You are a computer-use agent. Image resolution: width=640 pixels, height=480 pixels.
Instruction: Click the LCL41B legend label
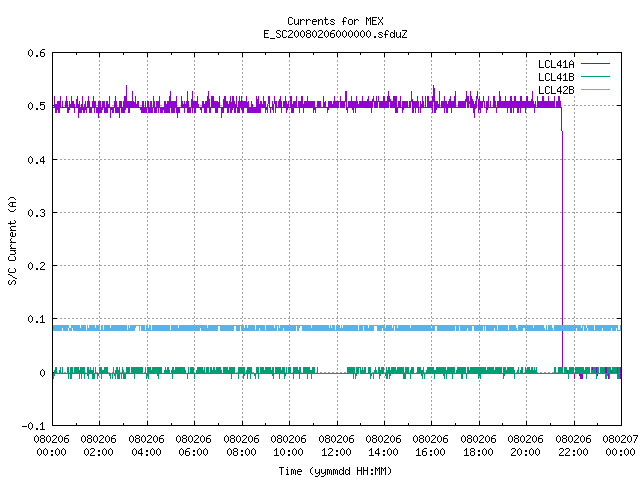[x=556, y=77]
